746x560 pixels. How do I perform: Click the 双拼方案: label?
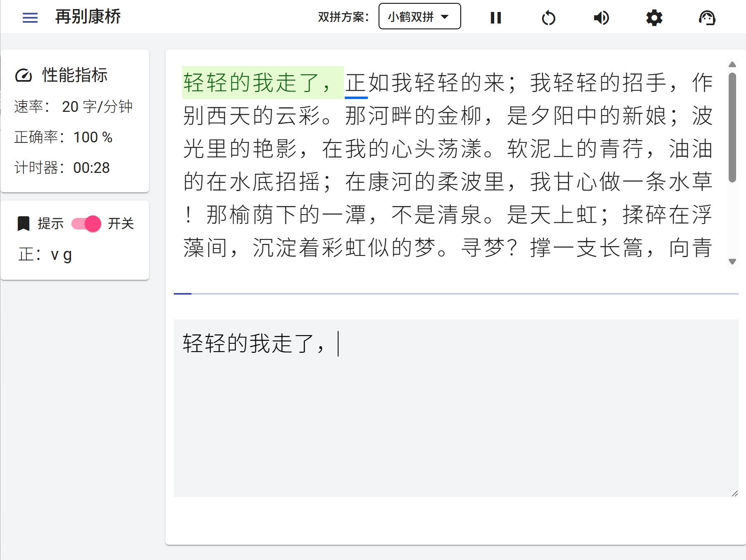[x=343, y=17]
